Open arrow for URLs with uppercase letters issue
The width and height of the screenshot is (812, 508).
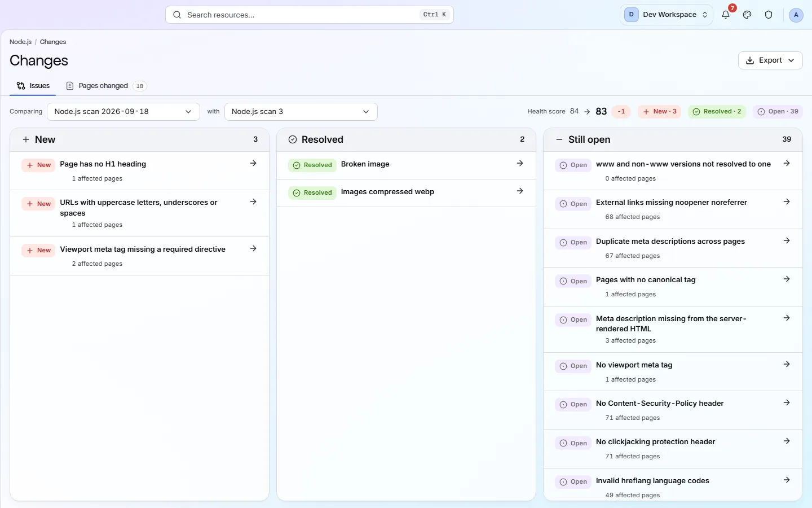253,202
